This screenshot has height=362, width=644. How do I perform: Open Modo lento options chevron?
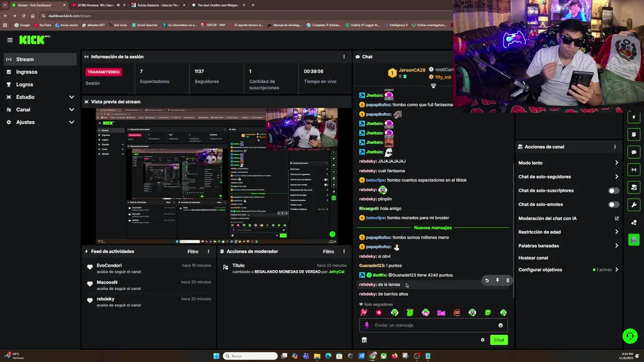click(x=616, y=163)
